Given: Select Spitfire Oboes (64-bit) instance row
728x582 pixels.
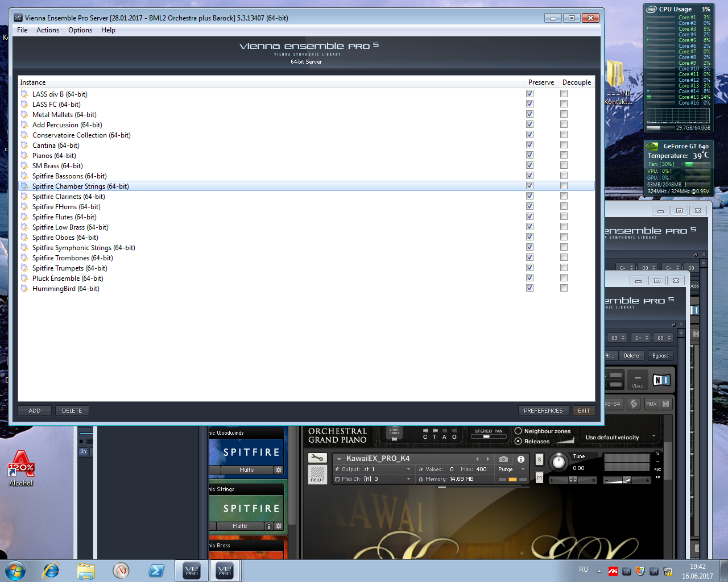Looking at the screenshot, I should point(306,238).
